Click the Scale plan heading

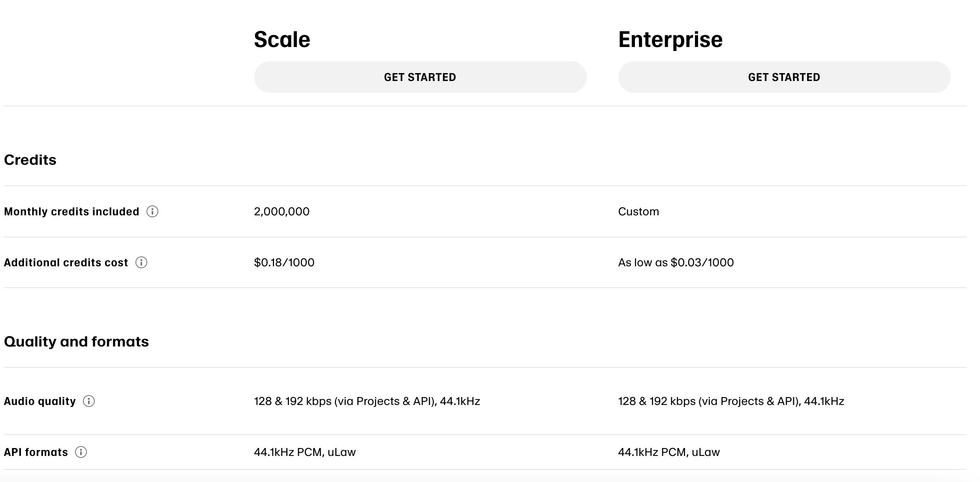click(282, 40)
